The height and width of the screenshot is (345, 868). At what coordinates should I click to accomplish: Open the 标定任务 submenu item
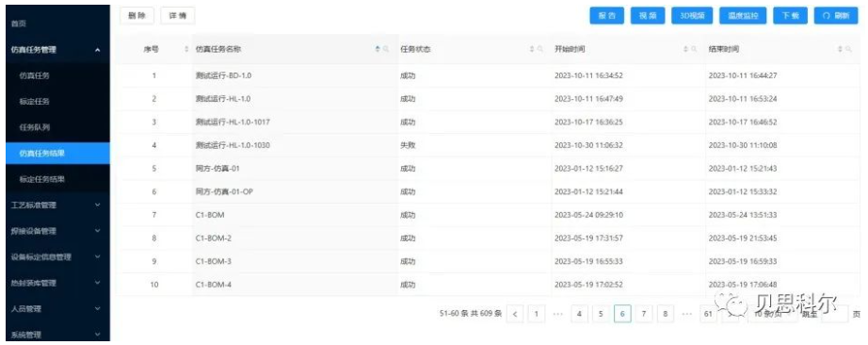[x=57, y=102]
